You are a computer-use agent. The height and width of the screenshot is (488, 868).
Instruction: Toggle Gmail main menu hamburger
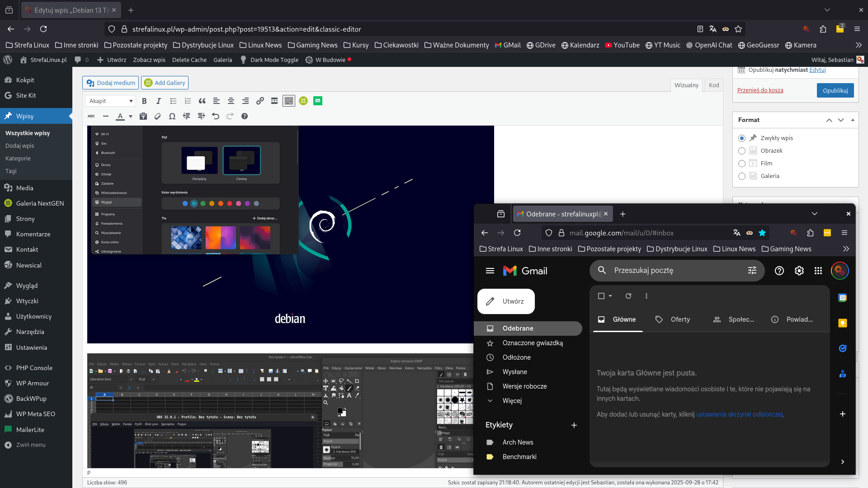point(490,271)
